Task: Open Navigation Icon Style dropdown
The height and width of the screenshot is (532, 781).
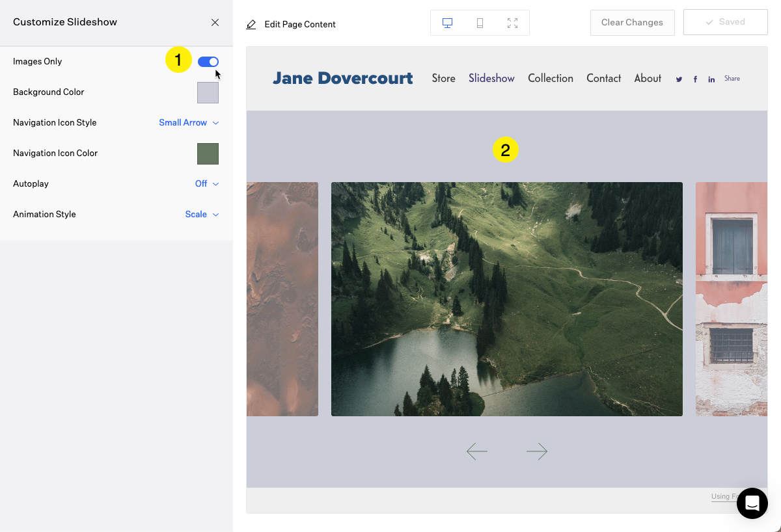Action: point(189,122)
